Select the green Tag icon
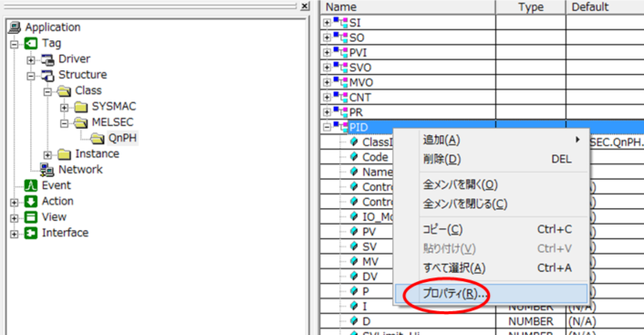Viewport: 644px width, 335px height. pyautogui.click(x=31, y=43)
